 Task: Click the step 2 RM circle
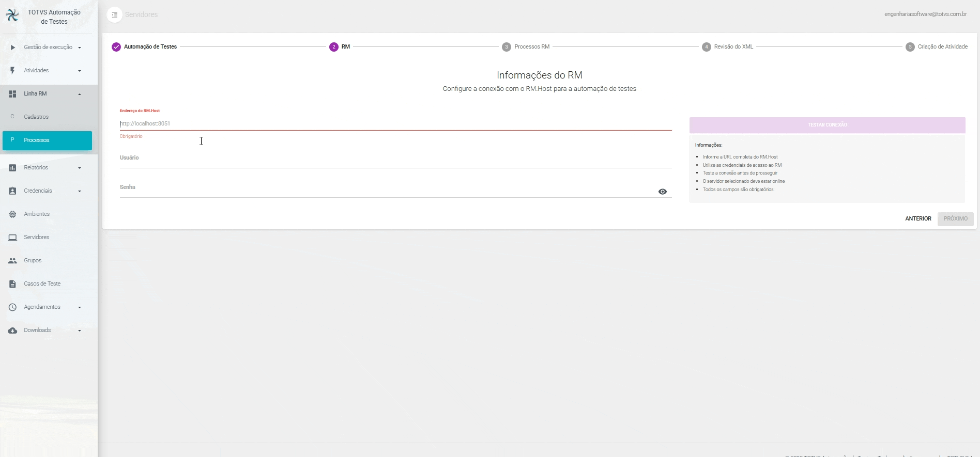334,47
